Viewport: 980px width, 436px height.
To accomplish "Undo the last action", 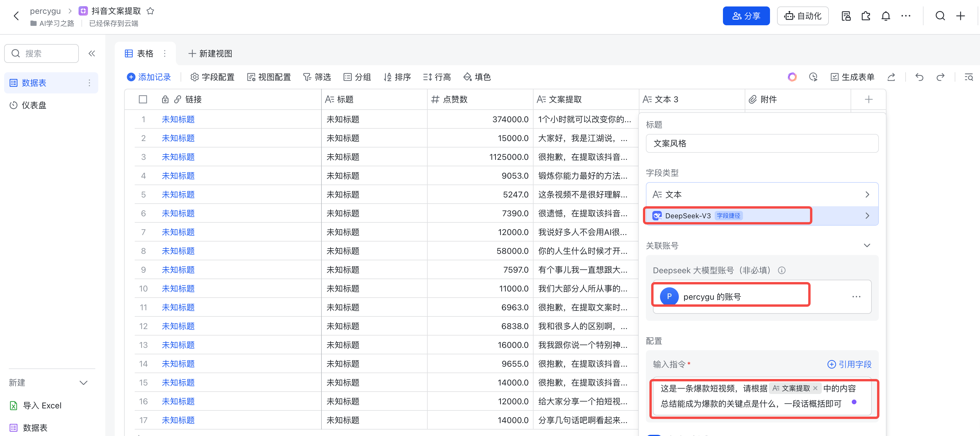I will click(x=919, y=77).
